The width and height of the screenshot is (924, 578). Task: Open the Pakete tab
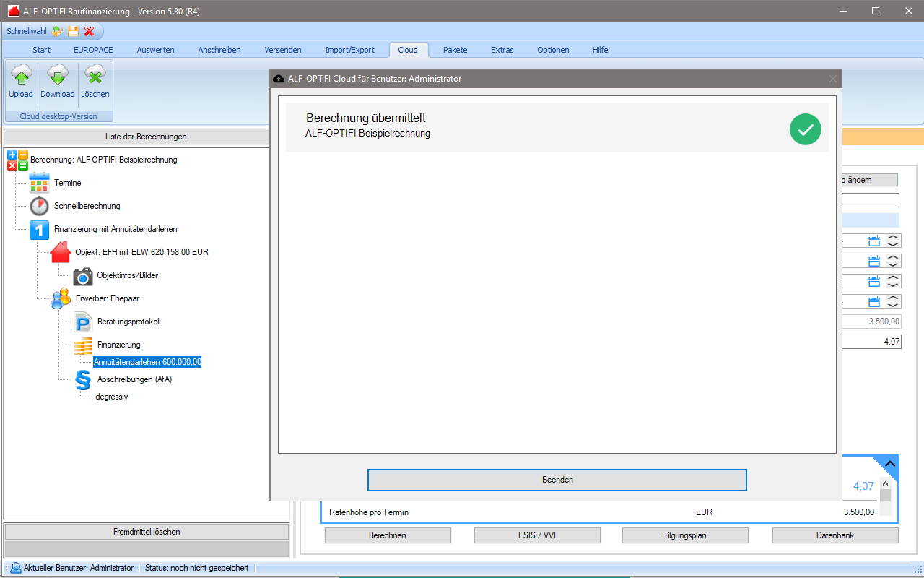click(456, 50)
